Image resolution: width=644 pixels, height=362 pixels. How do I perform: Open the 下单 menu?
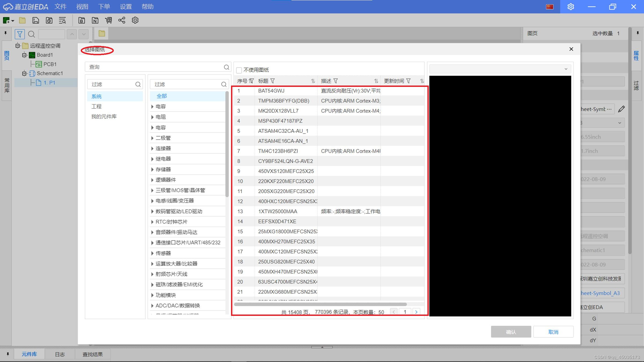(104, 7)
